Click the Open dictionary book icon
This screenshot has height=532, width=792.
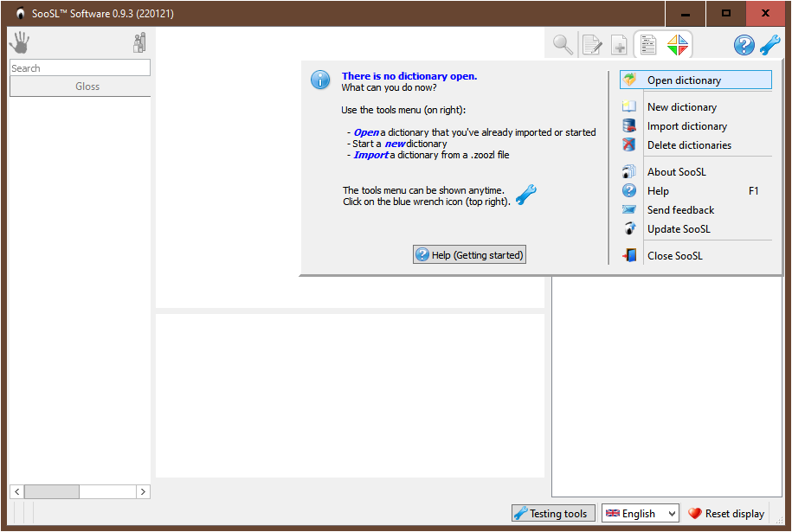[629, 80]
